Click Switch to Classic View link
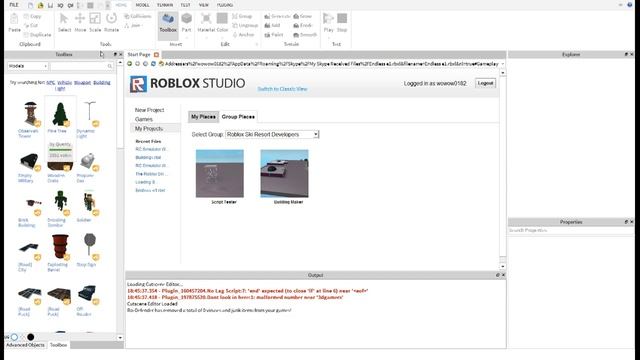Screen dimensions: 640x360 point(282,89)
